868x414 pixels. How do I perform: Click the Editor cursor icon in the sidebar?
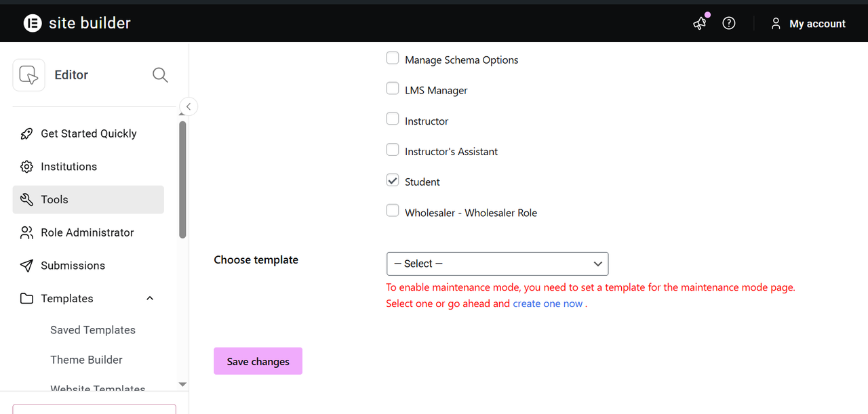click(x=28, y=75)
